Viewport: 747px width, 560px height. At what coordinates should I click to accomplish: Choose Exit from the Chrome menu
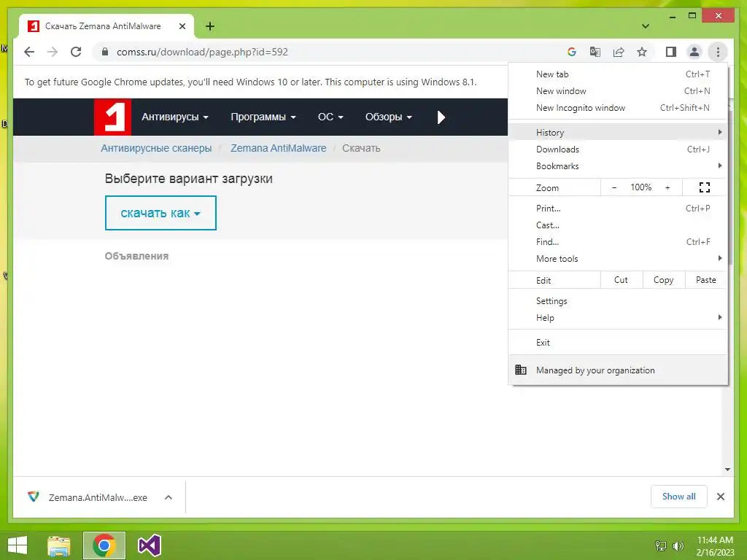(x=618, y=343)
